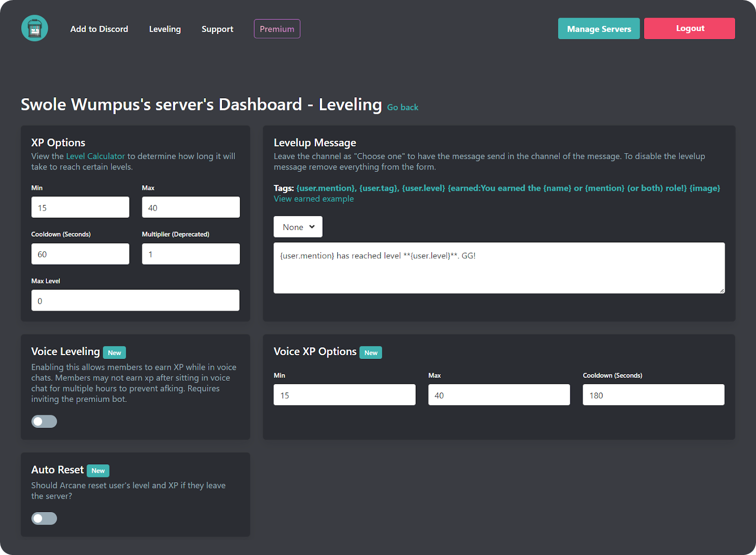Screen dimensions: 756x555
Task: Click the Voice XP Cooldown field showing 180
Action: point(653,394)
